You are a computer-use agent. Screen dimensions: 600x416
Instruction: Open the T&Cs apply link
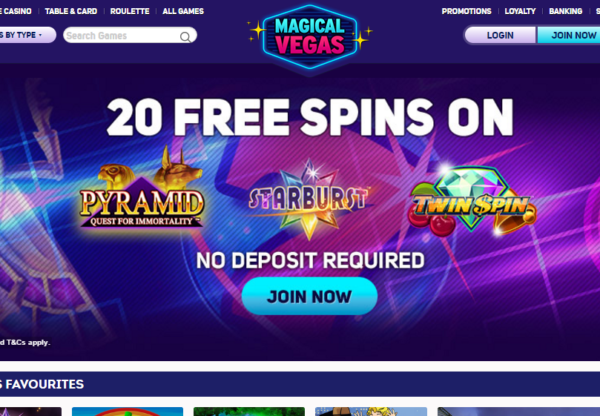click(x=25, y=342)
